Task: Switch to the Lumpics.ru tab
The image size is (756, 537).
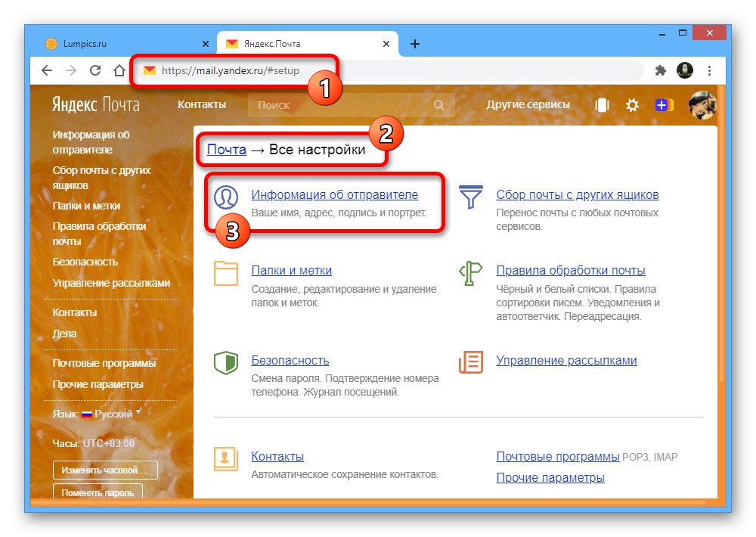Action: (x=128, y=44)
